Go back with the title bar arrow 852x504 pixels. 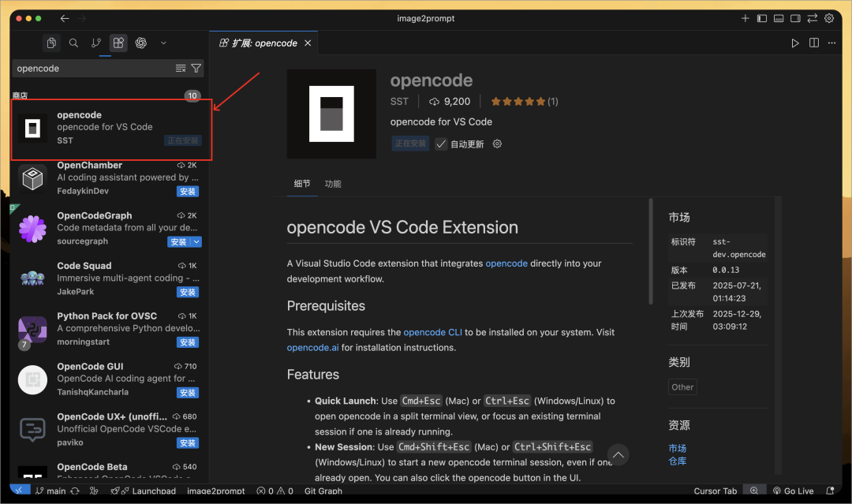point(65,18)
